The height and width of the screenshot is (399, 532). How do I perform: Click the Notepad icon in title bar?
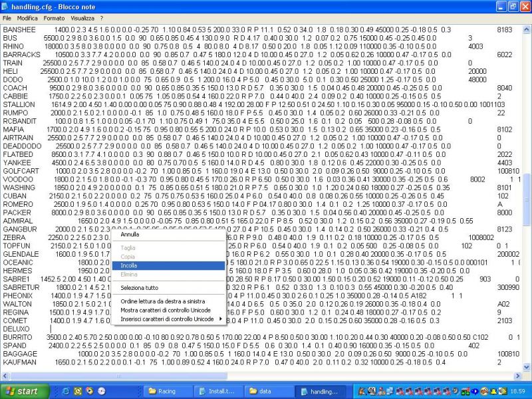point(7,6)
